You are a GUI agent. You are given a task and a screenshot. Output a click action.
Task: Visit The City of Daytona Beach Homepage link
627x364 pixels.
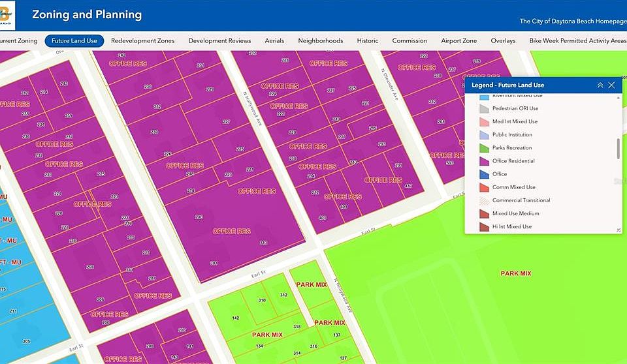pyautogui.click(x=573, y=21)
